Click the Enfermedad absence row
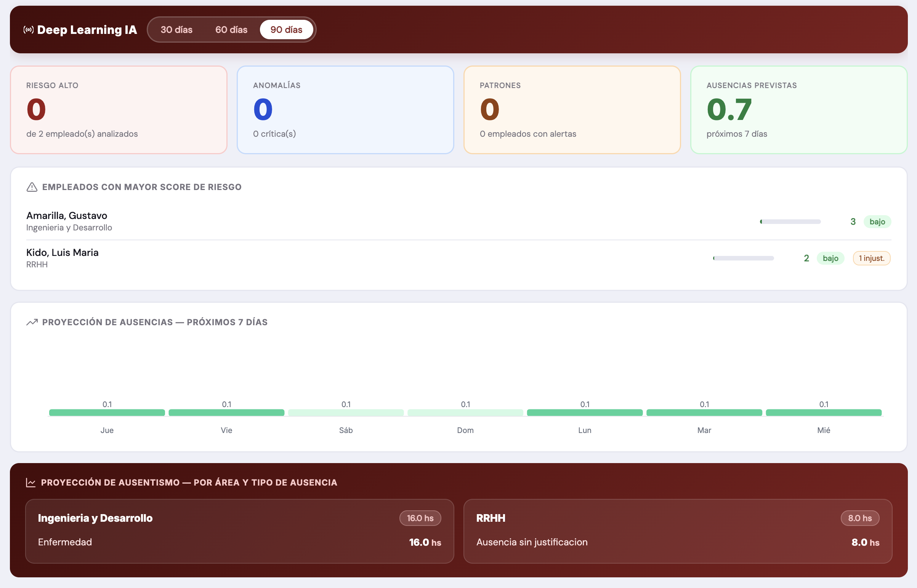The image size is (917, 588). [x=240, y=543]
